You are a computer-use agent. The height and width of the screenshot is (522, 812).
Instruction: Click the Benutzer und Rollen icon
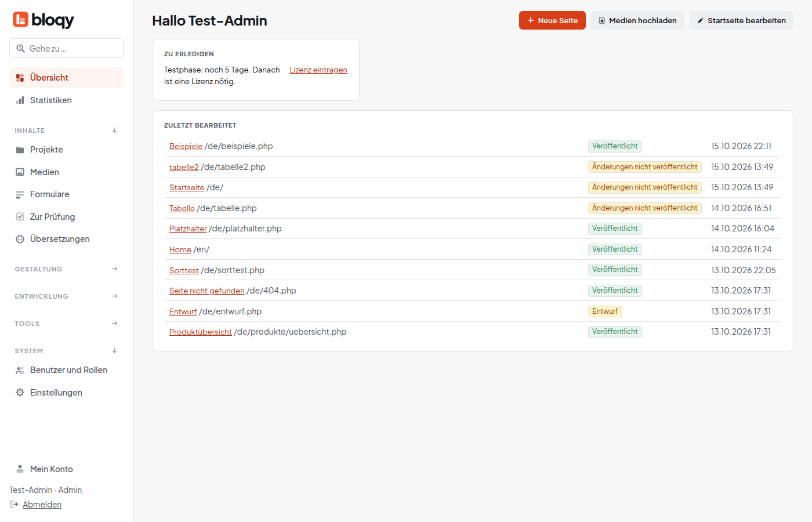tap(20, 370)
